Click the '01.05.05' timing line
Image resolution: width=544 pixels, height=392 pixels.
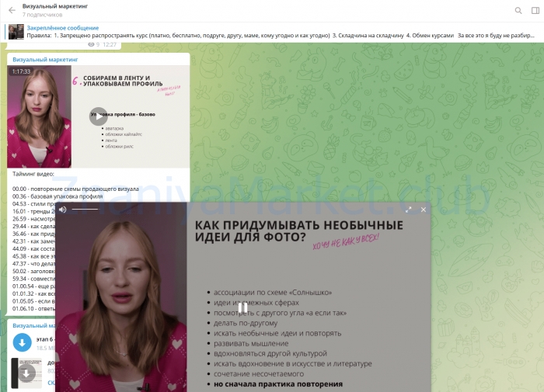[33, 301]
